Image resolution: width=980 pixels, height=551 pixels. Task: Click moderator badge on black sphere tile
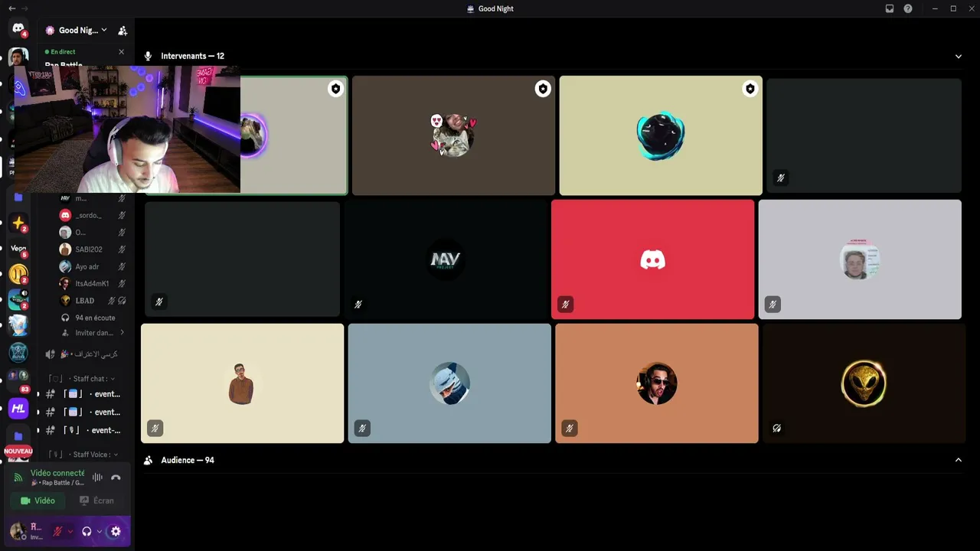[x=750, y=89]
